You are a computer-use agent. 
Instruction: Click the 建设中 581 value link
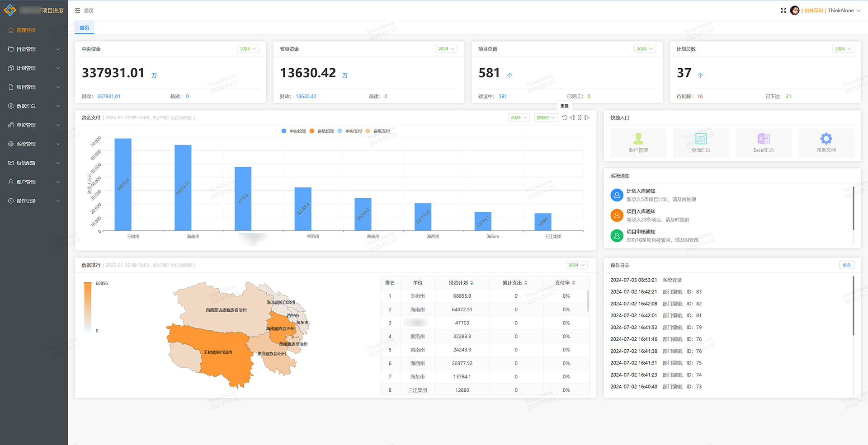pos(503,96)
